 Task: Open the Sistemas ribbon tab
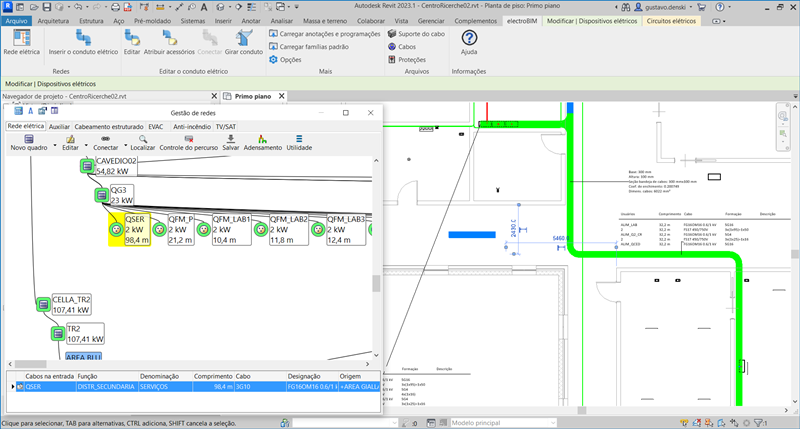click(193, 20)
